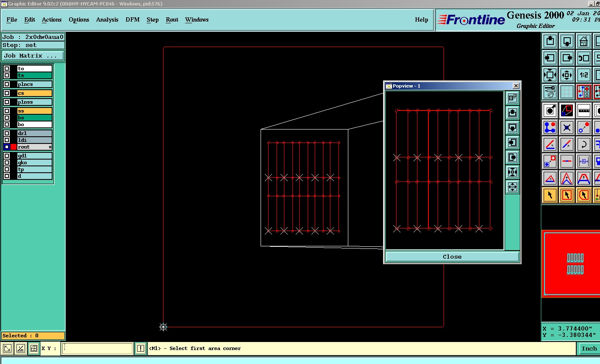Select the plain arrow pointer tool

550,195
